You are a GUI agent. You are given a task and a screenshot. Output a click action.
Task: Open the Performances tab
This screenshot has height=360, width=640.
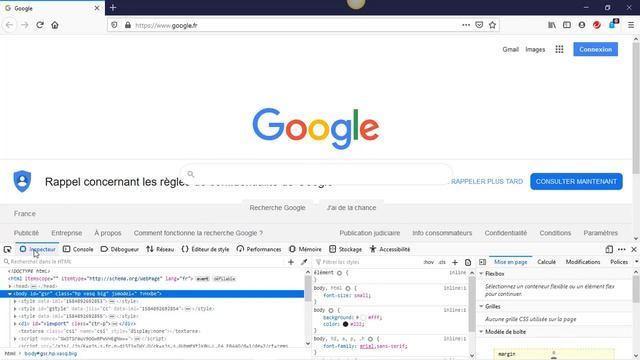point(259,249)
